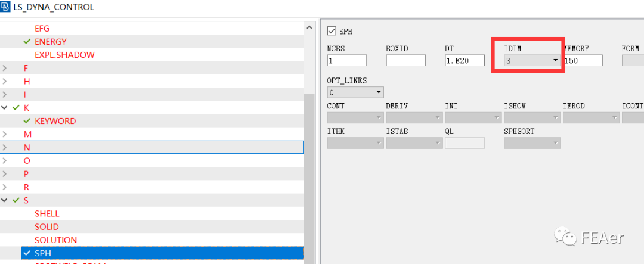Image resolution: width=644 pixels, height=264 pixels.
Task: Click the tree scrollbar up arrow
Action: pos(309,27)
